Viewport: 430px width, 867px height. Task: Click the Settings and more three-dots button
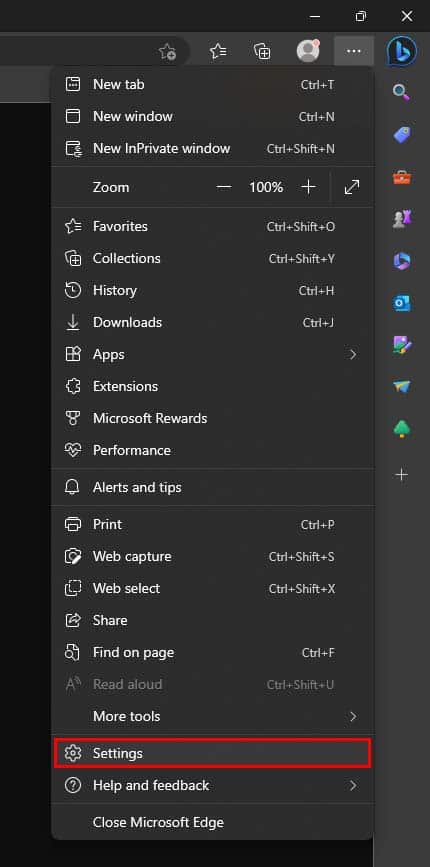coord(354,51)
